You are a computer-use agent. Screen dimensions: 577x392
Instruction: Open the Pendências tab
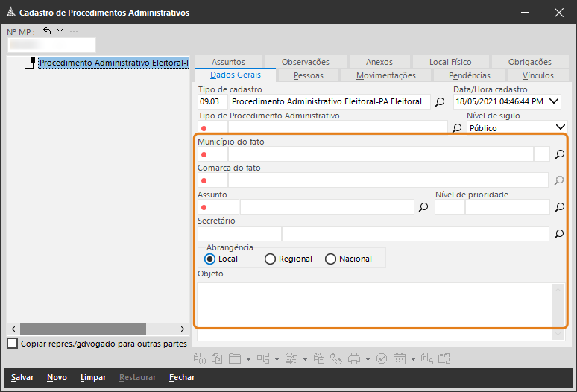470,75
